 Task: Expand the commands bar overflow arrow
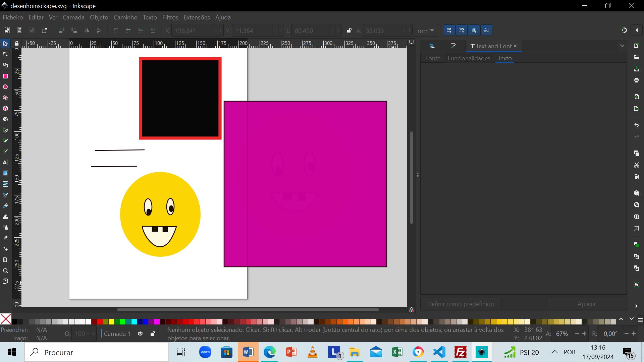pyautogui.click(x=636, y=306)
